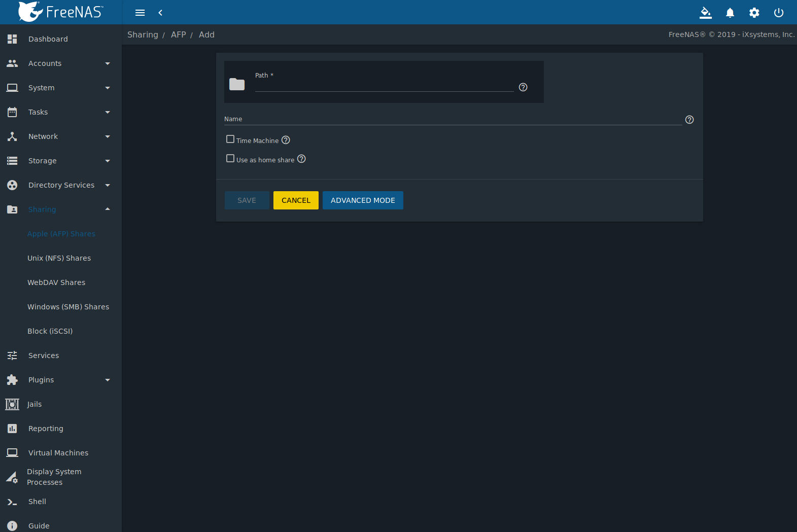Click the Shell prompt icon
The height and width of the screenshot is (532, 797).
[12, 502]
